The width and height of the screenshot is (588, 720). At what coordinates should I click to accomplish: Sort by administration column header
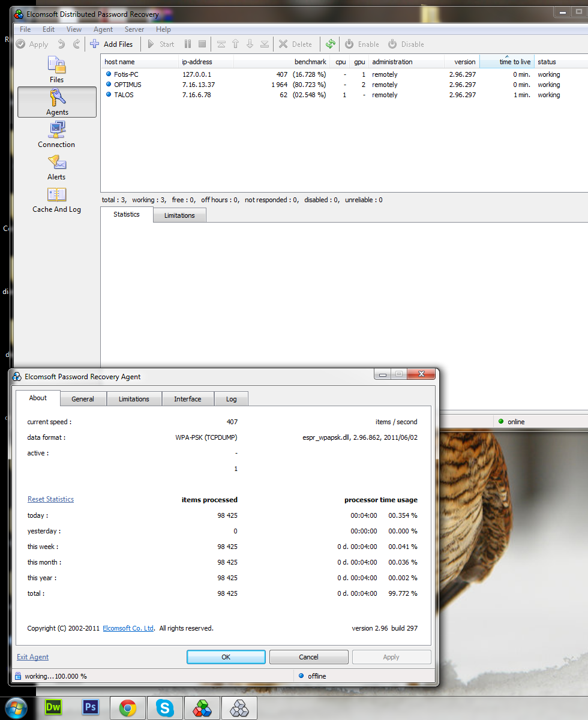tap(406, 62)
